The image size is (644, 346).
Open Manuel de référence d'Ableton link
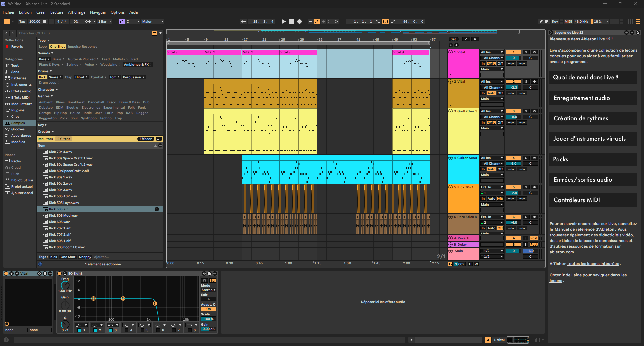tap(585, 229)
